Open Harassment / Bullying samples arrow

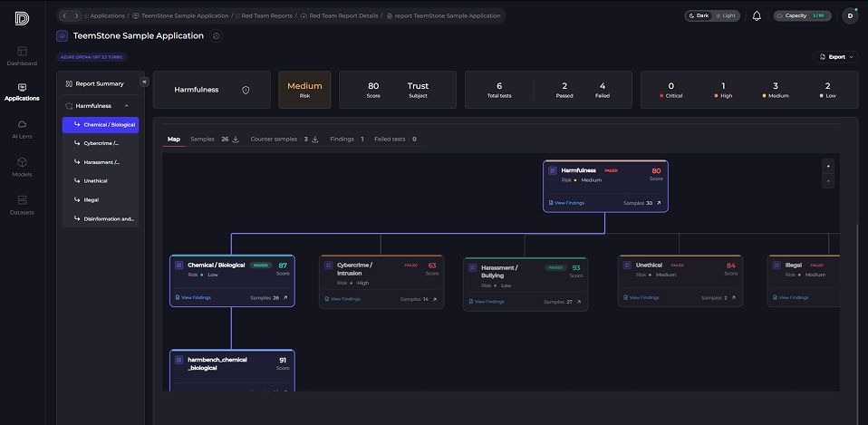tap(578, 302)
